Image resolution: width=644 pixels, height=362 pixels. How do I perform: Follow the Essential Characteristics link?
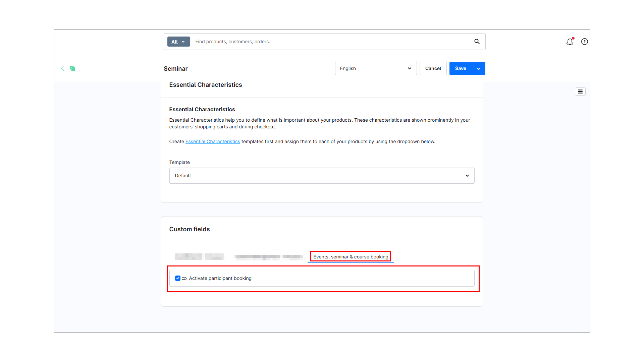pos(213,141)
